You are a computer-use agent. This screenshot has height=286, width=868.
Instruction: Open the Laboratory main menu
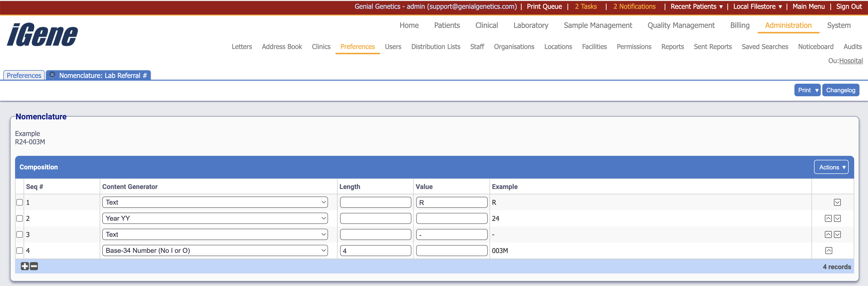point(530,25)
